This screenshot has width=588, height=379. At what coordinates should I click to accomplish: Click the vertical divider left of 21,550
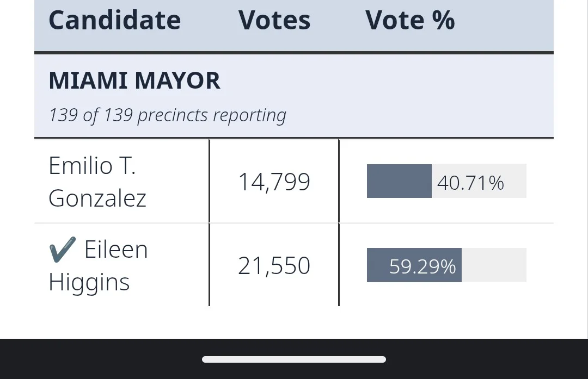[x=209, y=265]
